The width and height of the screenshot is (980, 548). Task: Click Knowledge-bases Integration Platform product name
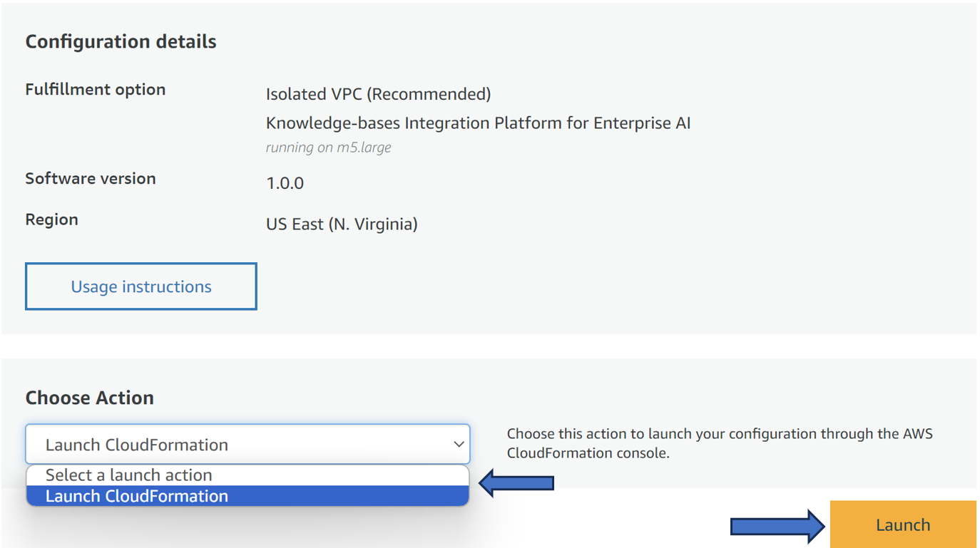coord(478,123)
